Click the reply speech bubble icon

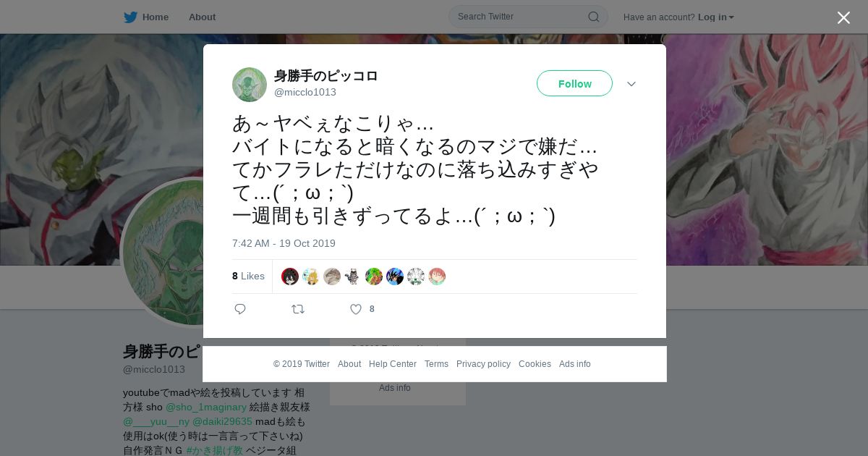[240, 309]
